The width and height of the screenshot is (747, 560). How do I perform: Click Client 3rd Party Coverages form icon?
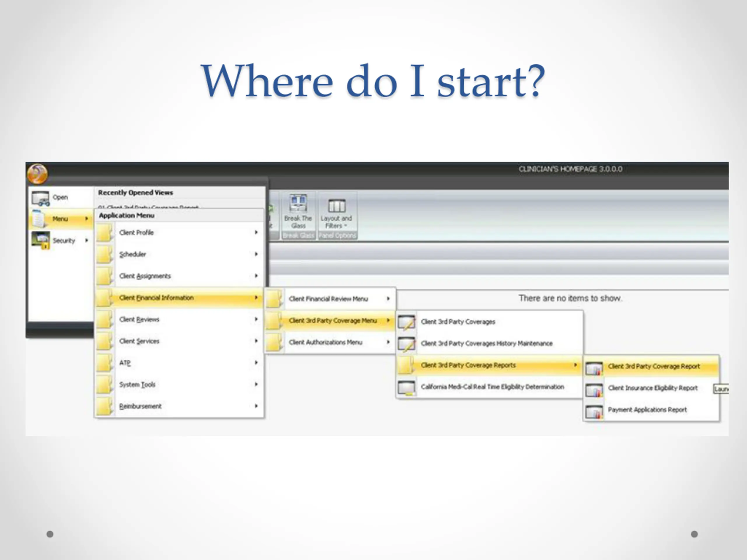406,322
